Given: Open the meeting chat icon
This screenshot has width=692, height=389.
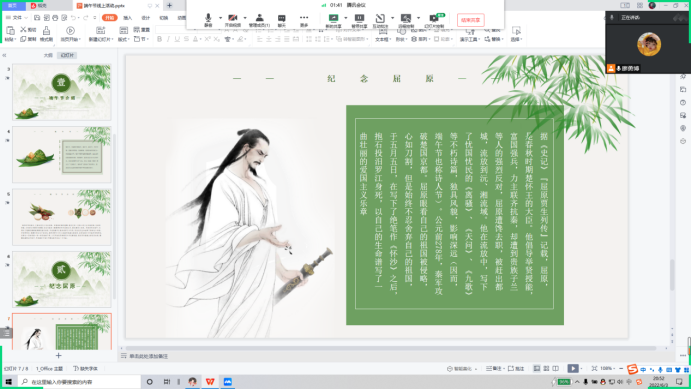Looking at the screenshot, I should click(282, 20).
